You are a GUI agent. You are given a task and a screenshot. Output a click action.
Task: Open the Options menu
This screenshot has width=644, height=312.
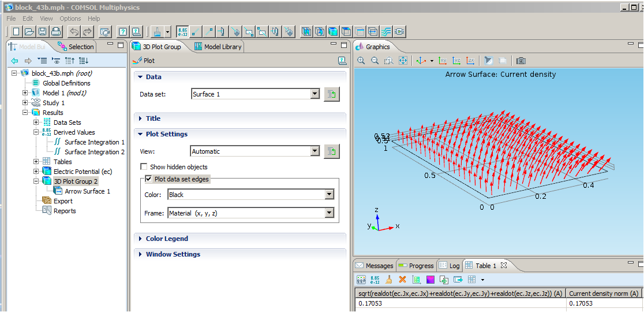coord(70,18)
